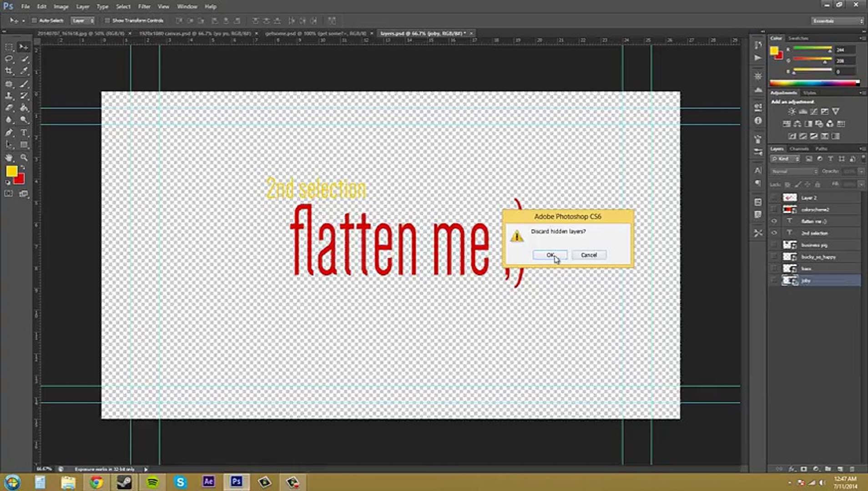Hide the 'flatten me ;)' text layer
Viewport: 868px width, 491px height.
point(774,221)
